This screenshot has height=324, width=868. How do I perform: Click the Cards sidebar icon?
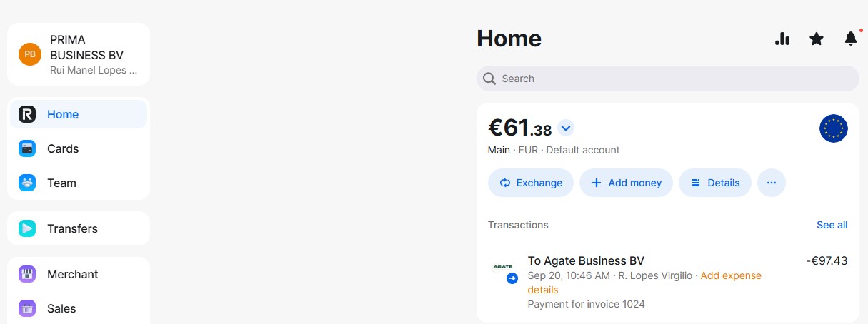tap(27, 148)
